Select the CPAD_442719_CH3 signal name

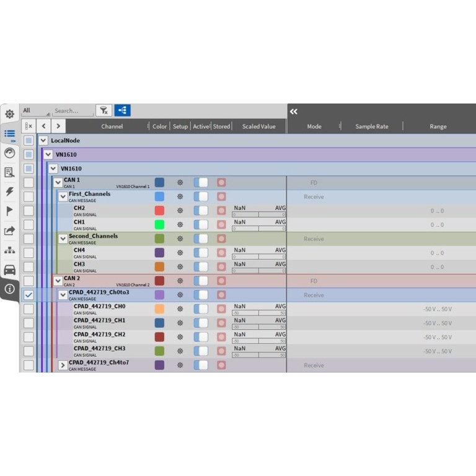coord(100,348)
